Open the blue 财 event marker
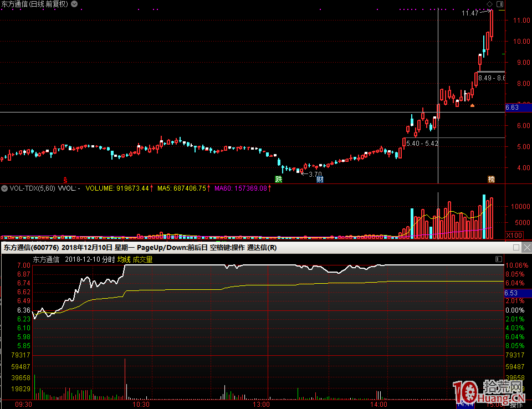Image resolution: width=532 pixels, height=409 pixels. click(320, 179)
